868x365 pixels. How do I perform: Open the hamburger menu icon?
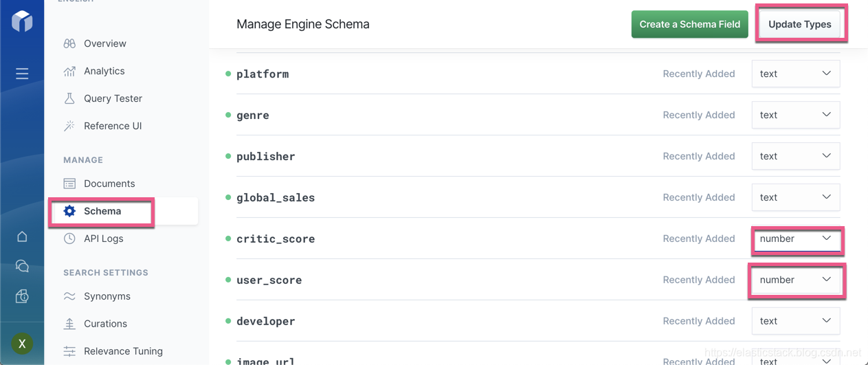point(22,74)
